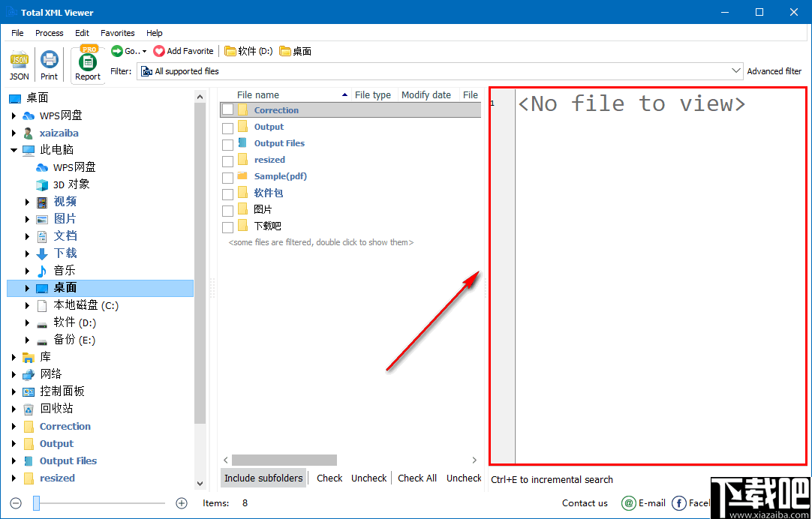Screen dimensions: 812x519
Task: Open the Advanced filter options
Action: (774, 70)
